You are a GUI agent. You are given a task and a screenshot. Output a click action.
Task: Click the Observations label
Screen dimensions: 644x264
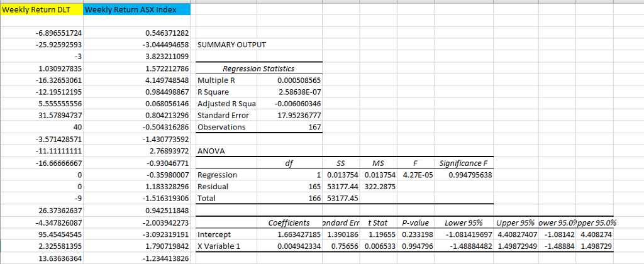221,127
